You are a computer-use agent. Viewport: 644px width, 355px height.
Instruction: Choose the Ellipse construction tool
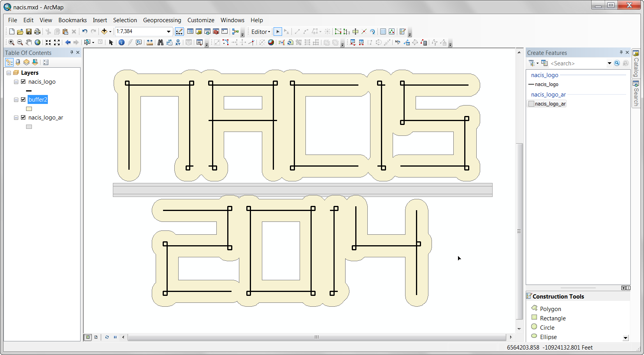coord(544,337)
